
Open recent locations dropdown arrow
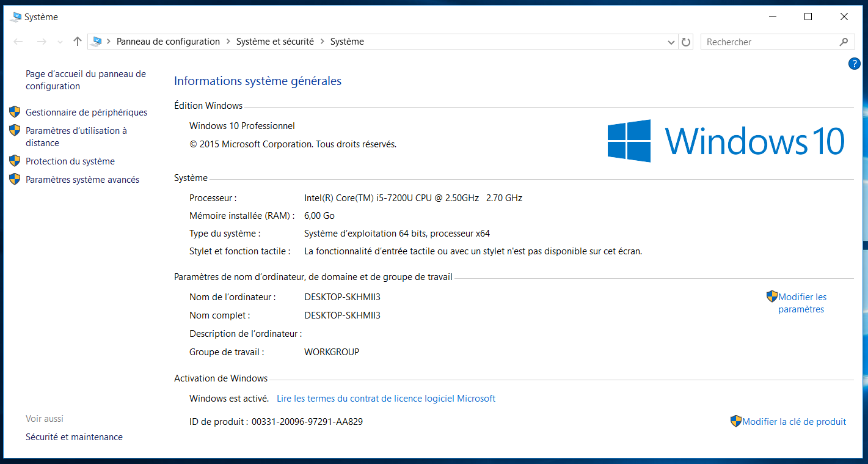tap(60, 42)
